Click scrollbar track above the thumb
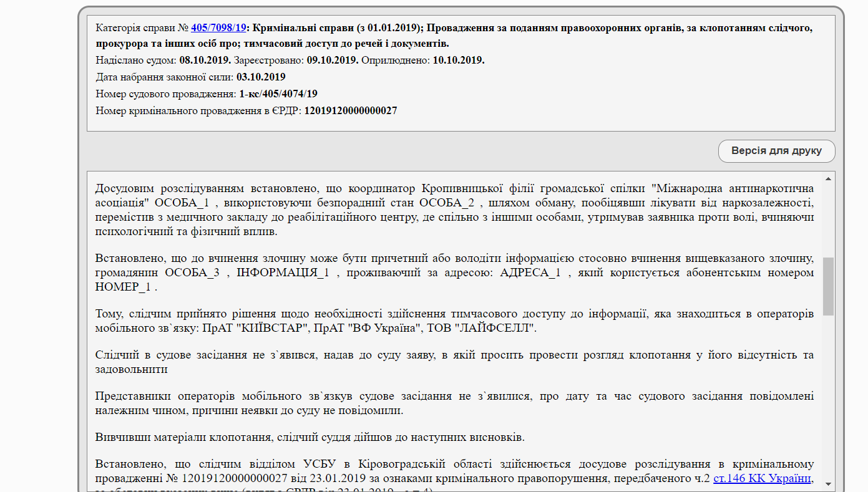 pyautogui.click(x=828, y=218)
